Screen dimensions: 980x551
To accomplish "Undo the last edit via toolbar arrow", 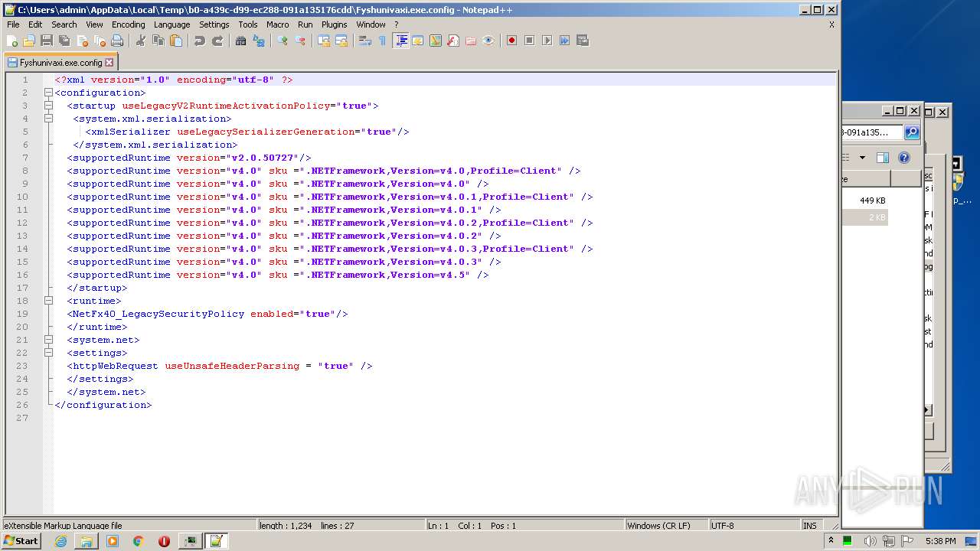I will pyautogui.click(x=200, y=41).
